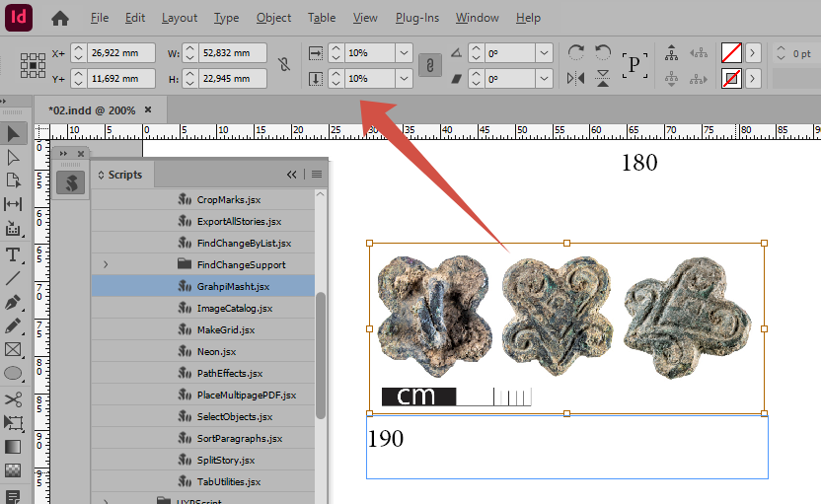
Task: Select the Direct Selection tool
Action: (x=13, y=158)
